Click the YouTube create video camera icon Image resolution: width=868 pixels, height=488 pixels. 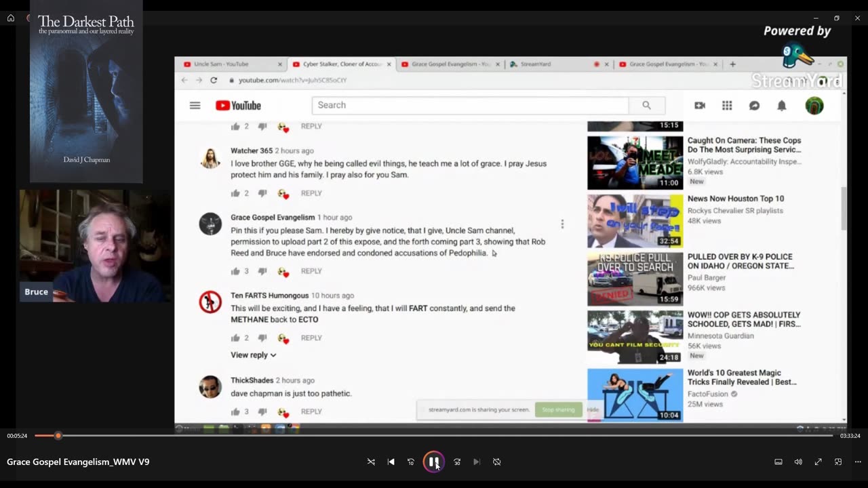700,105
